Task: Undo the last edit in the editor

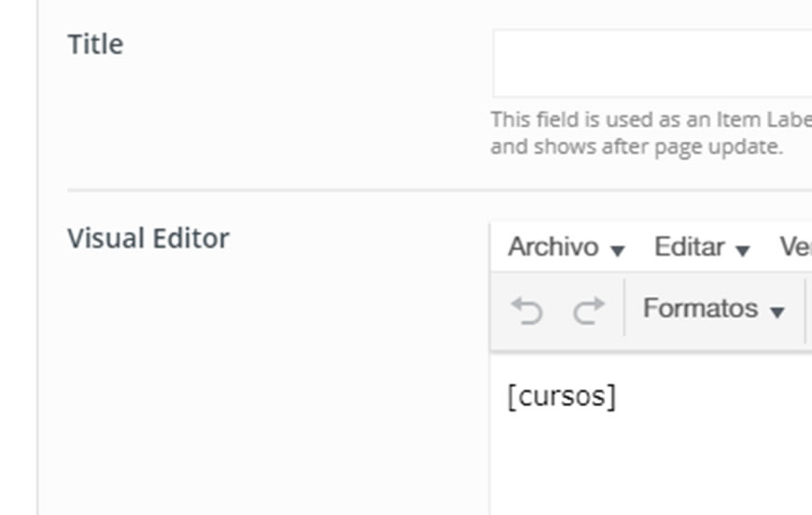Action: tap(526, 311)
